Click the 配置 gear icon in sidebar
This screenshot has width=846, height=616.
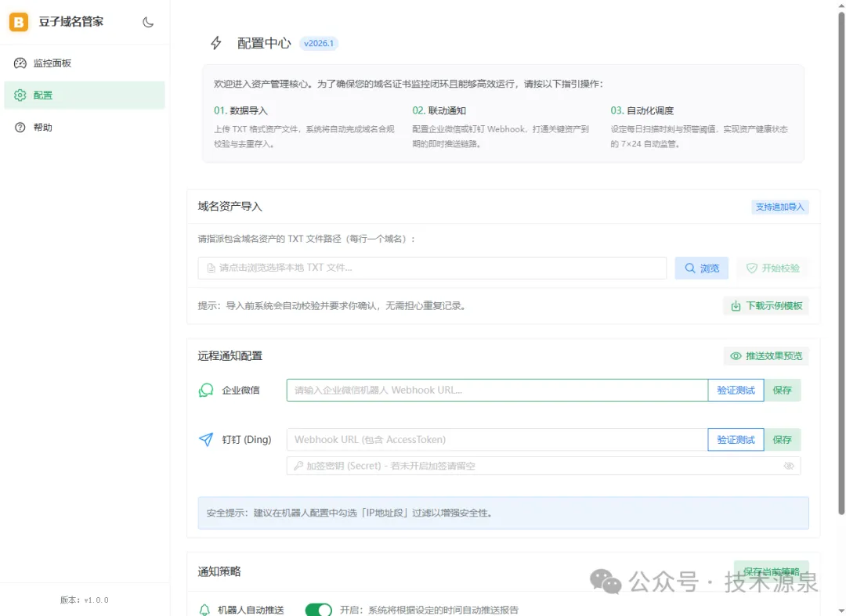(x=20, y=95)
